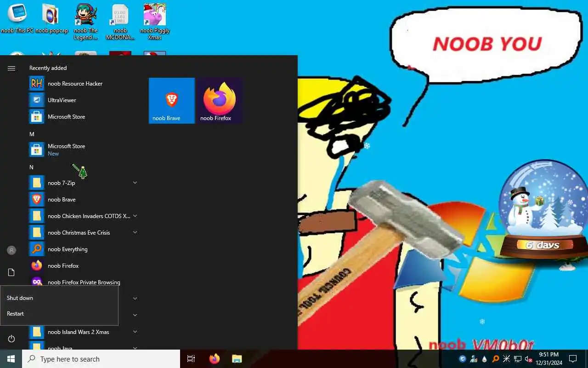Select noob The Legend desktop shortcut
Image resolution: width=588 pixels, height=368 pixels.
coord(86,22)
